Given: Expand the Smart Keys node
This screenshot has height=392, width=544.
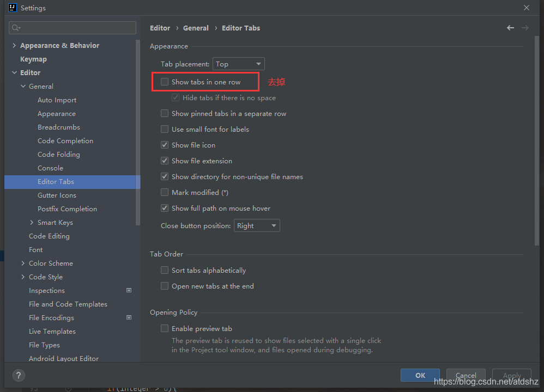Looking at the screenshot, I should [32, 223].
